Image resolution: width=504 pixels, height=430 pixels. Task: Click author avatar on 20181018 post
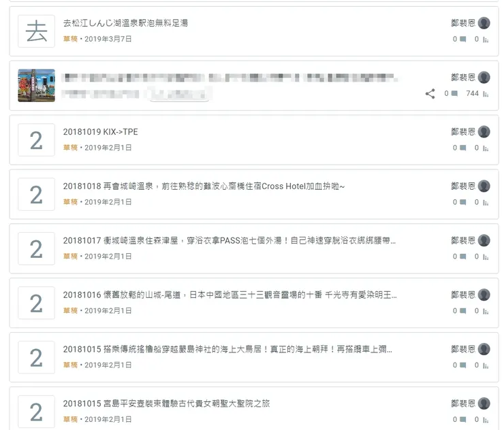click(x=484, y=186)
